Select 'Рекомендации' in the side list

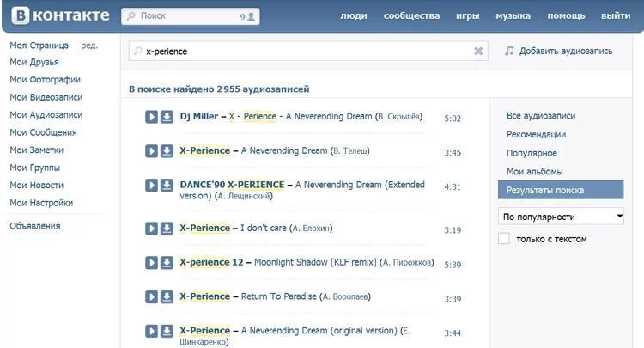tap(536, 134)
